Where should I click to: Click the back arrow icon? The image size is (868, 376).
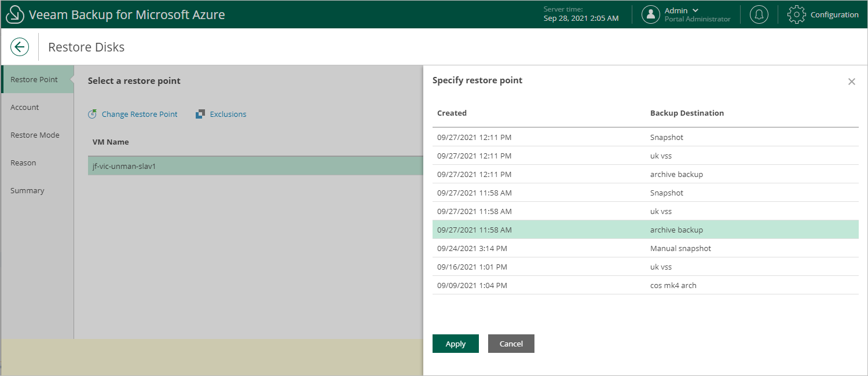point(20,47)
